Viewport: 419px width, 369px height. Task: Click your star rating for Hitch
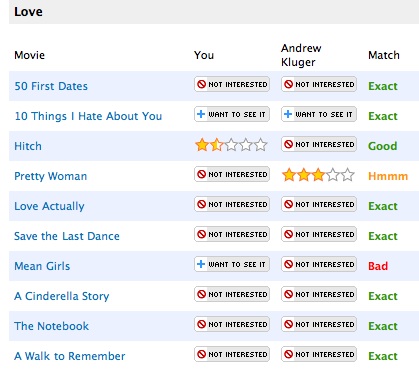(x=231, y=145)
